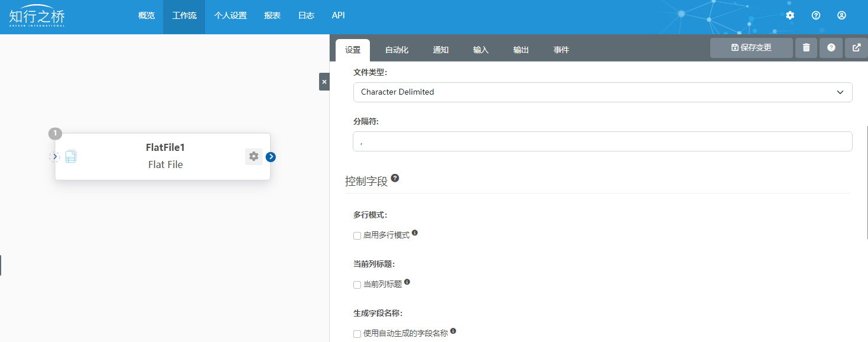The image size is (868, 342).
Task: Click the 保存变更 button
Action: 751,48
